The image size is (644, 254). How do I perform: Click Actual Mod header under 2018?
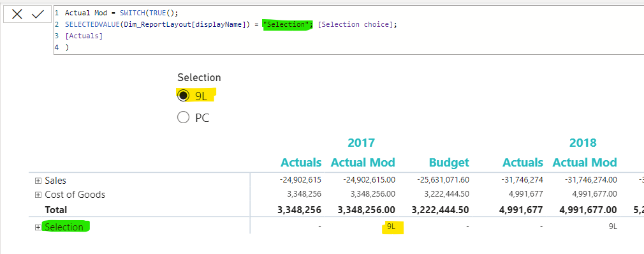point(585,163)
